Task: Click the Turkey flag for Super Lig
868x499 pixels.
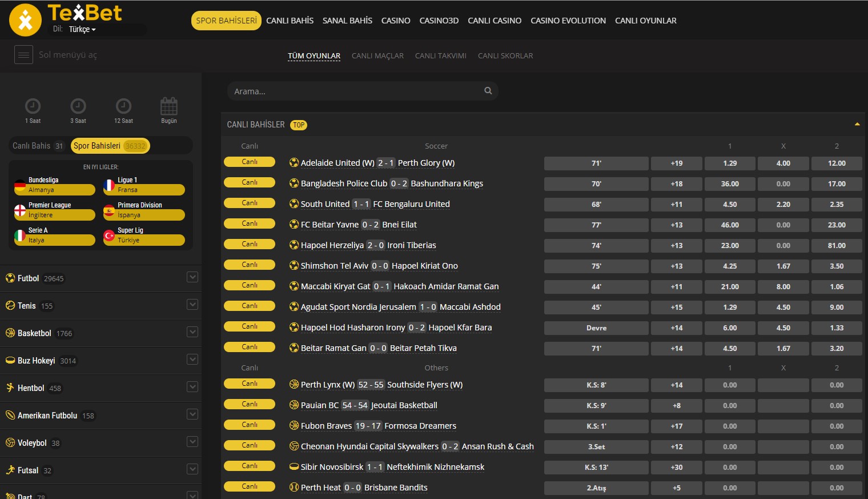Action: pos(109,235)
